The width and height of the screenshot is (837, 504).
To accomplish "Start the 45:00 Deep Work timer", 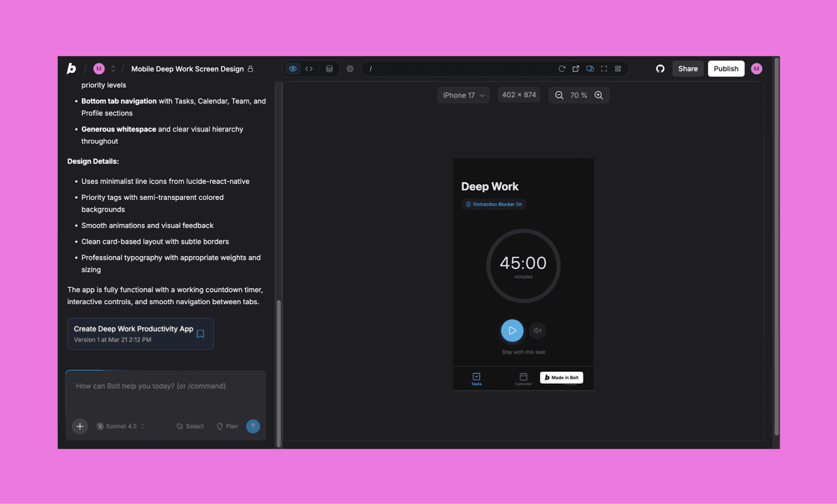I will click(512, 330).
